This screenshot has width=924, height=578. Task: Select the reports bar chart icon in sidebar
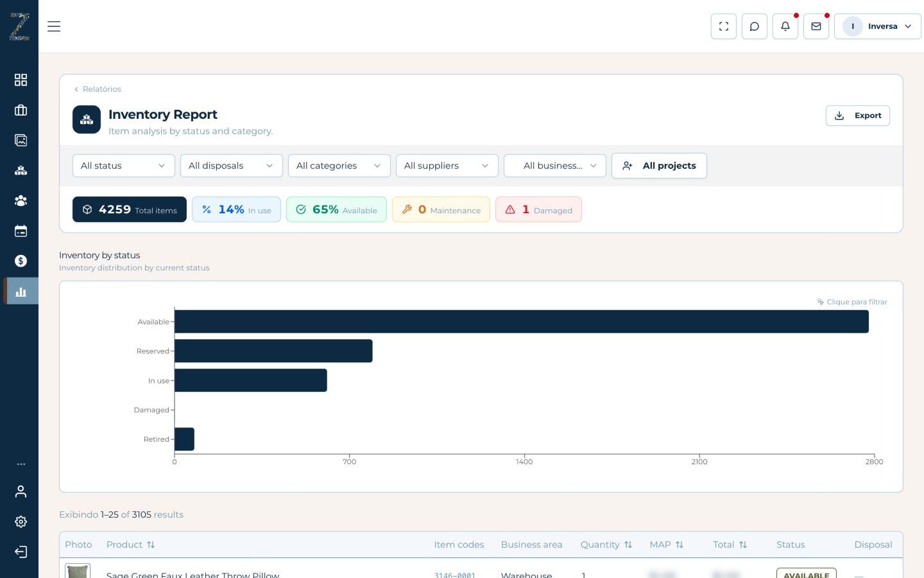(21, 291)
